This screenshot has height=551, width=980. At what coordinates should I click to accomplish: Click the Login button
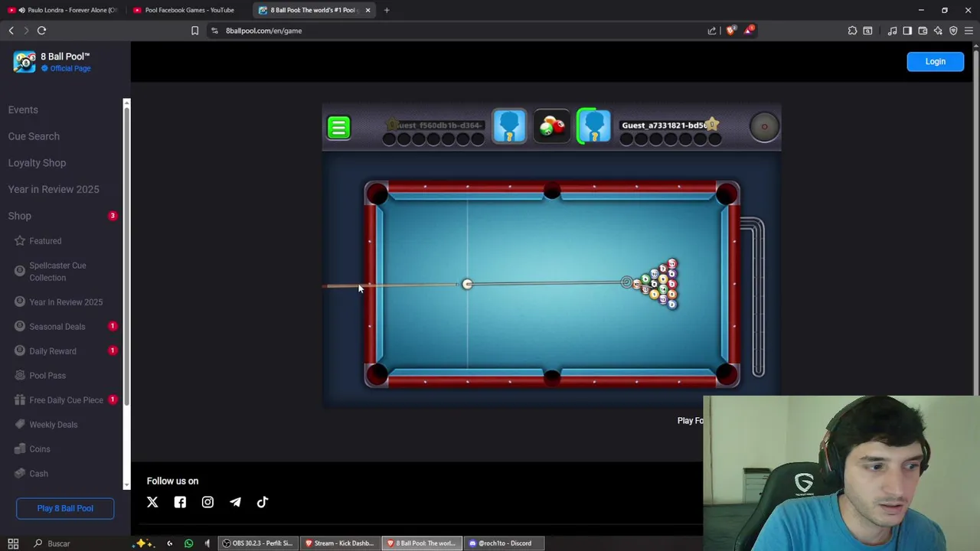pos(935,61)
